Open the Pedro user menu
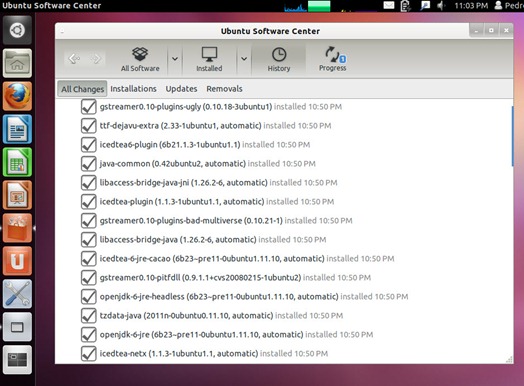 point(509,5)
